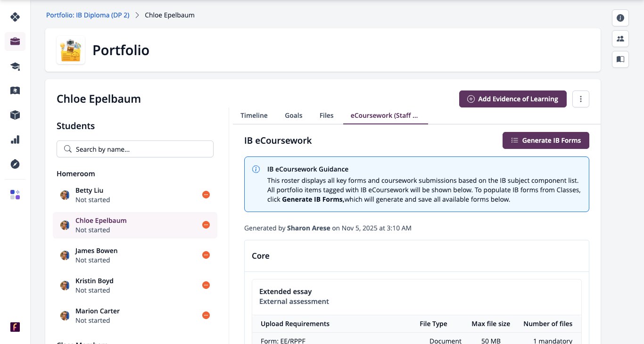Viewport: 644px width, 344px height.
Task: Open the Files tab
Action: (326, 115)
